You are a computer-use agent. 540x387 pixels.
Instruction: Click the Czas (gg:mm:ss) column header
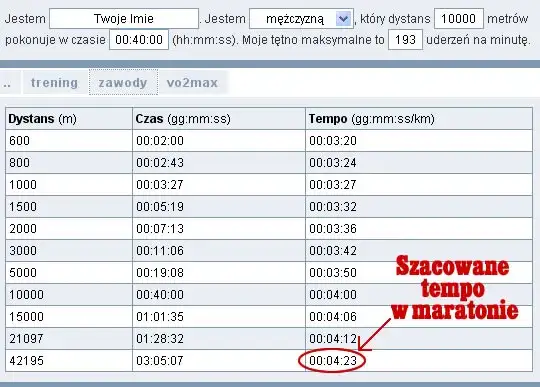219,119
